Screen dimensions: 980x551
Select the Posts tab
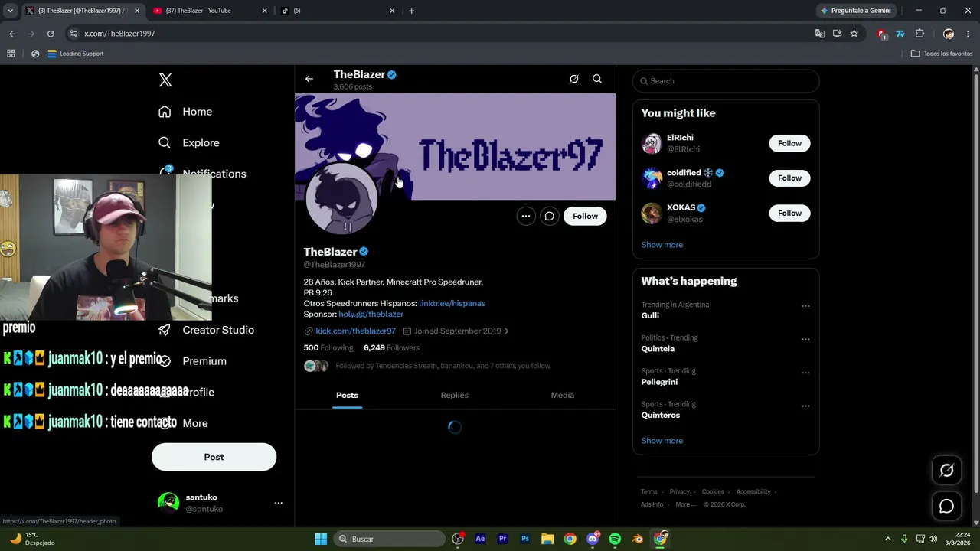(347, 395)
